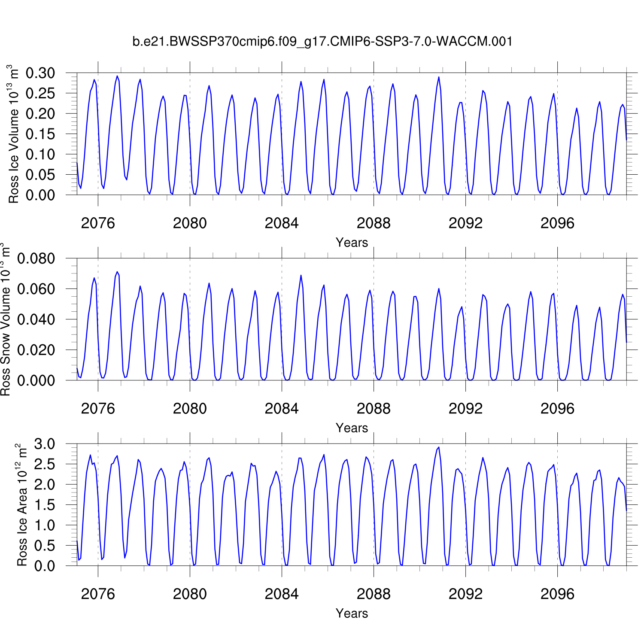The image size is (644, 644).
Task: Select the 2076 tick label in the top panel
Action: click(x=98, y=223)
